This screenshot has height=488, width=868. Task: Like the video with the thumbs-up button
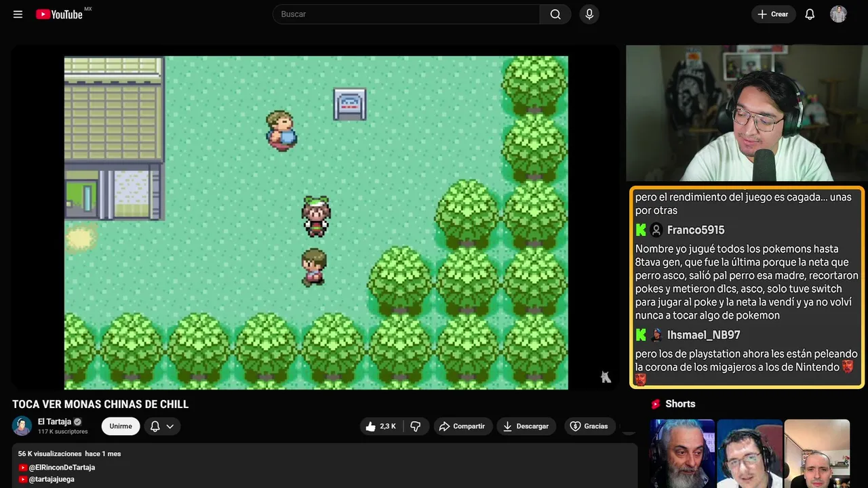(x=382, y=426)
